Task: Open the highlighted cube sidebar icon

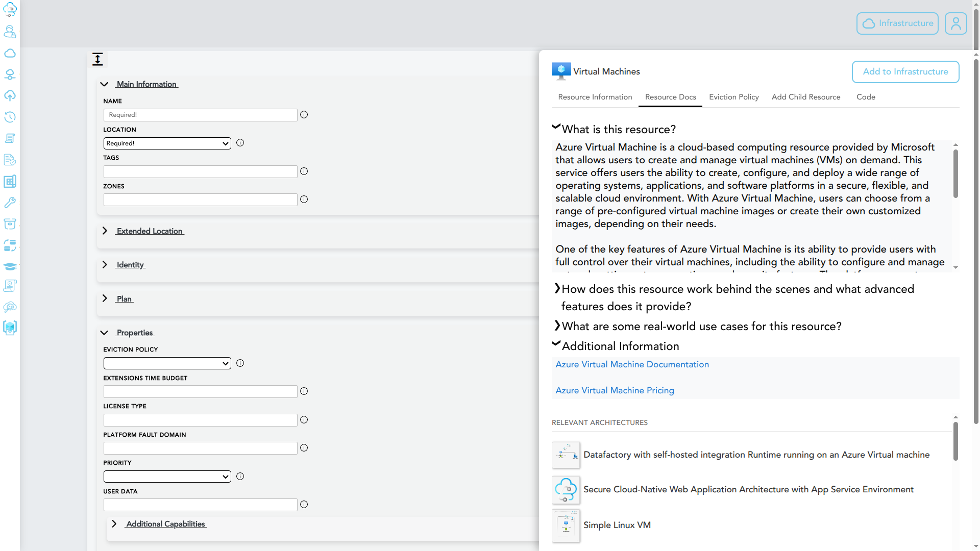Action: 10,328
